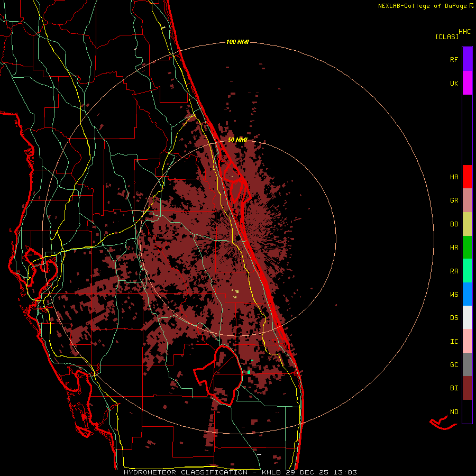The width and height of the screenshot is (476, 476).
Task: Click the BI legend label
Action: tap(454, 388)
